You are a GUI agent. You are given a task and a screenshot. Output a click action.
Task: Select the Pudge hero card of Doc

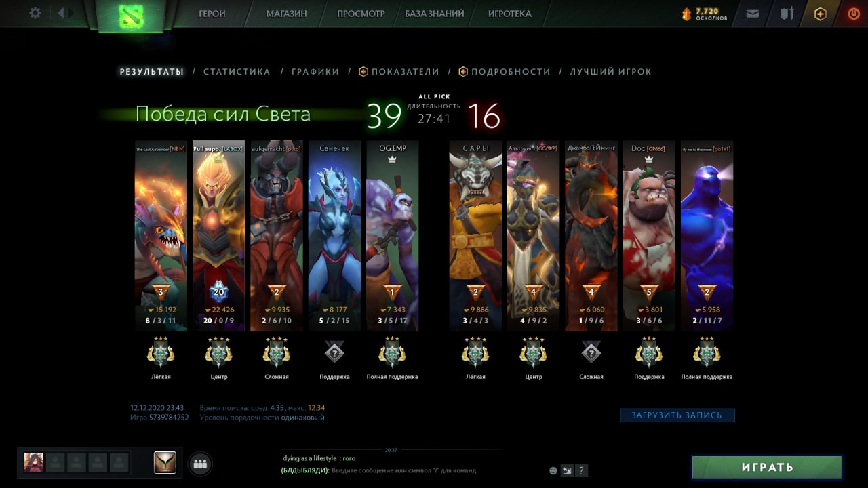coord(649,236)
